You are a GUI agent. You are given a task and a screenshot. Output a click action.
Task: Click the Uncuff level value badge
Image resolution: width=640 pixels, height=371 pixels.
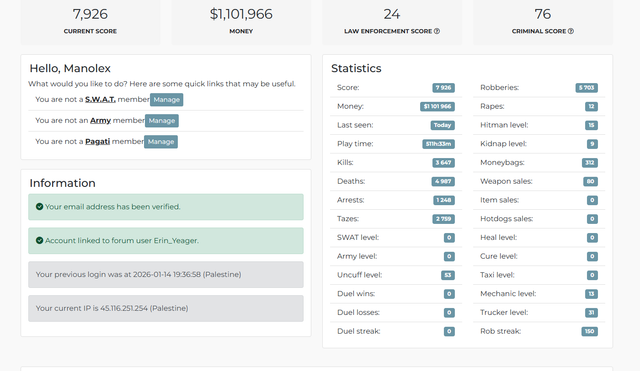point(448,275)
